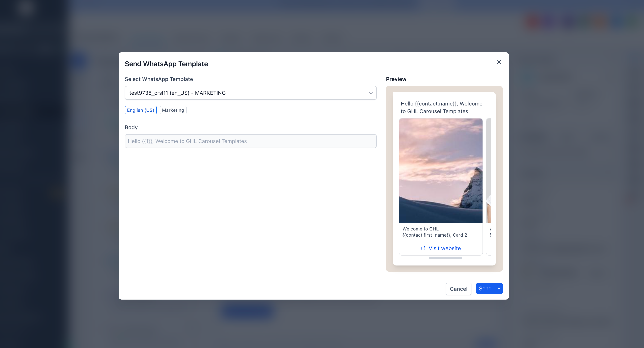Click the Body label
The width and height of the screenshot is (644, 348).
click(131, 127)
